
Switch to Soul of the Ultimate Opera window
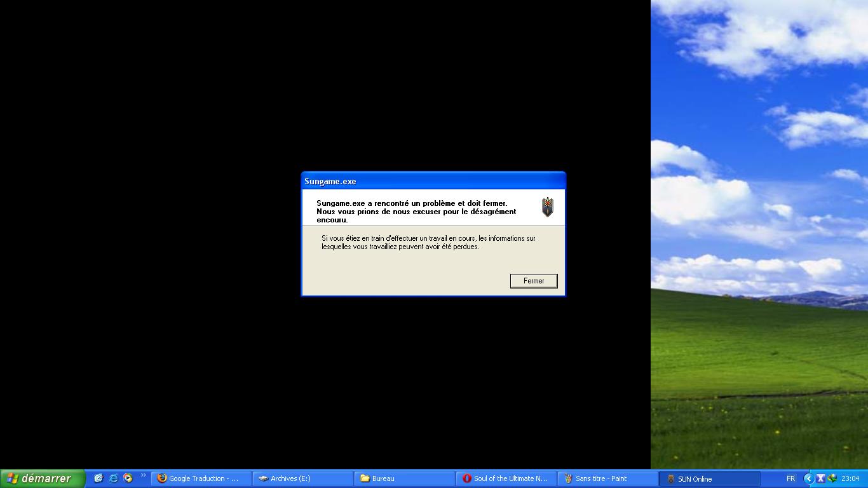click(x=506, y=478)
